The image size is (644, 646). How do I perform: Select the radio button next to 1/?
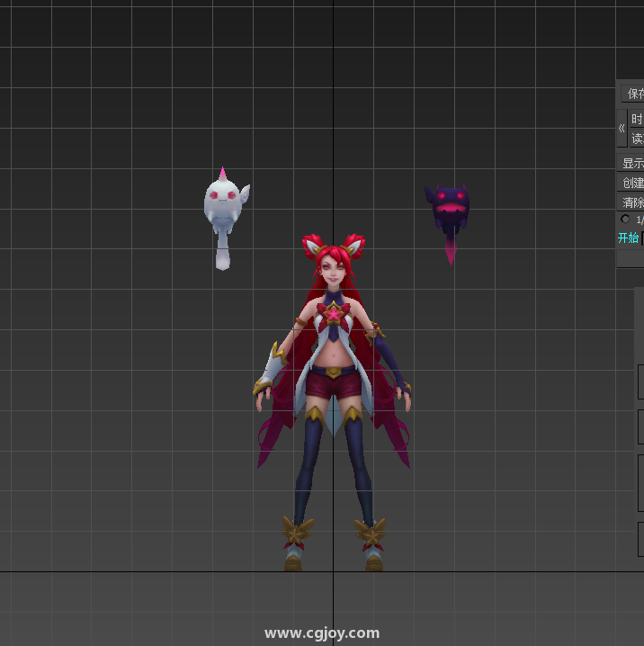click(x=625, y=220)
